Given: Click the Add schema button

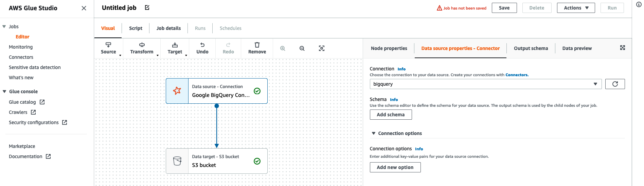Looking at the screenshot, I should [391, 115].
